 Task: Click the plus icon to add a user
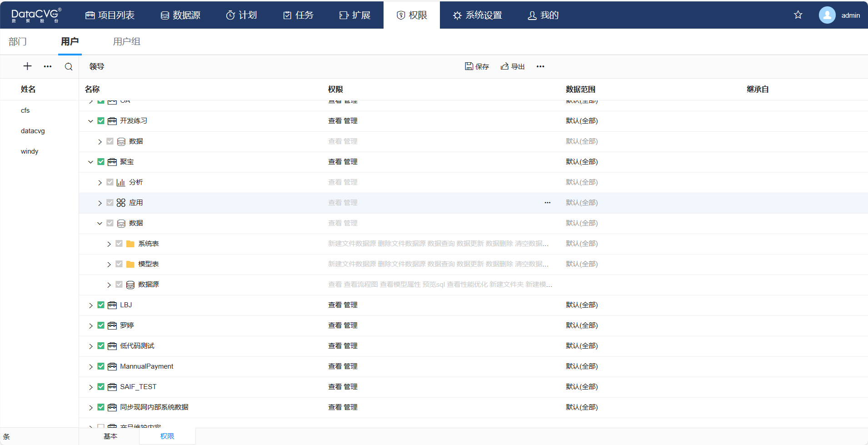(27, 66)
